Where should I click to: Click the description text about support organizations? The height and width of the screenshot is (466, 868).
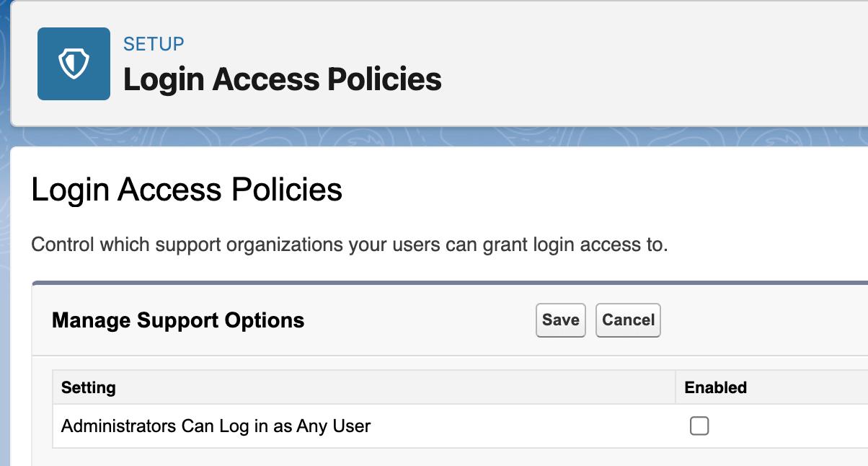click(x=350, y=245)
